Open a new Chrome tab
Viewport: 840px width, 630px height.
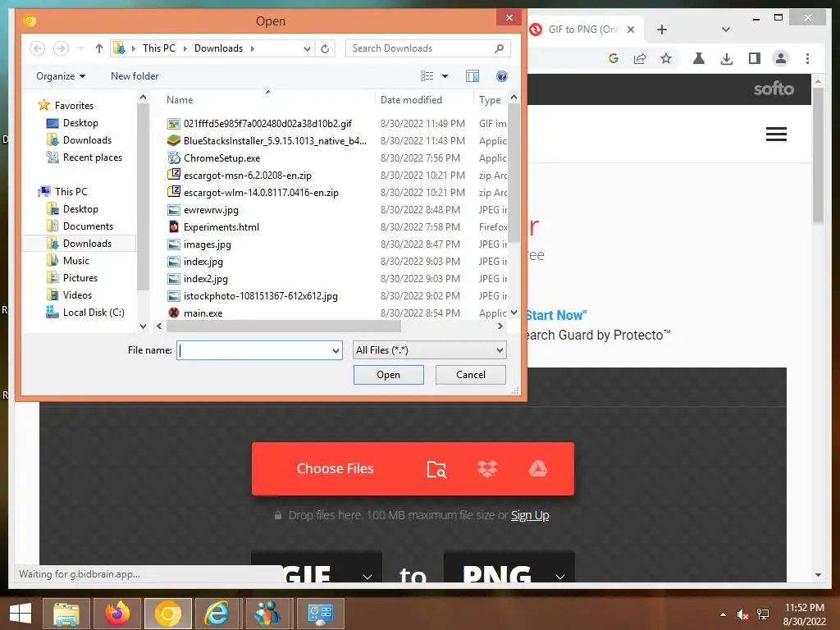(x=662, y=30)
